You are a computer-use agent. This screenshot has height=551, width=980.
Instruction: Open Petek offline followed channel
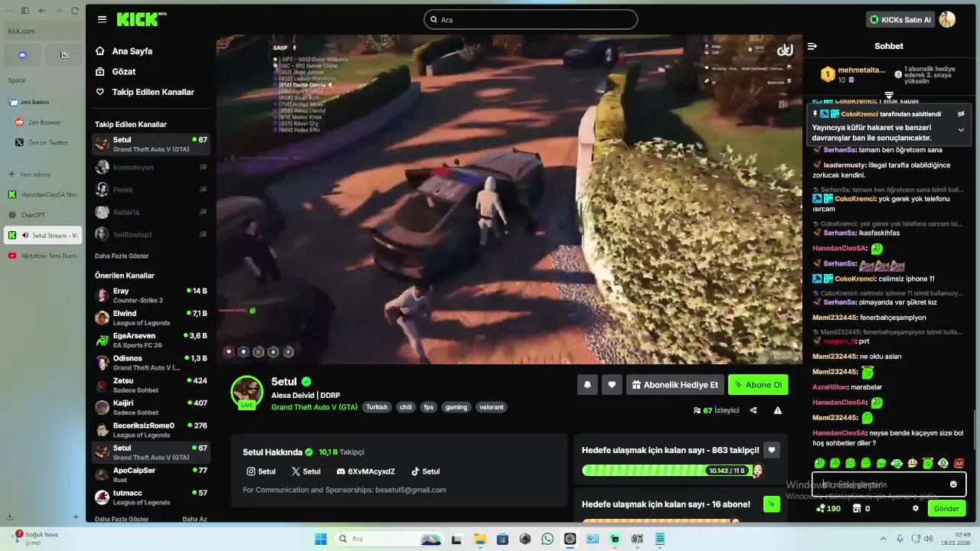click(152, 189)
